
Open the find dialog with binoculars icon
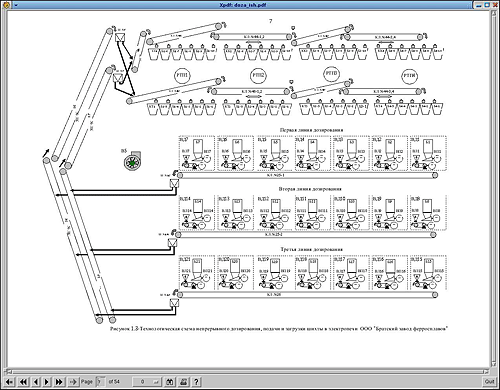[170, 381]
